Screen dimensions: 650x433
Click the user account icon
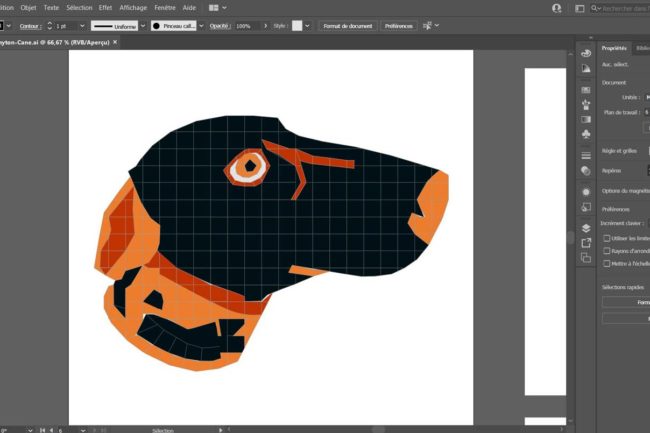point(556,7)
